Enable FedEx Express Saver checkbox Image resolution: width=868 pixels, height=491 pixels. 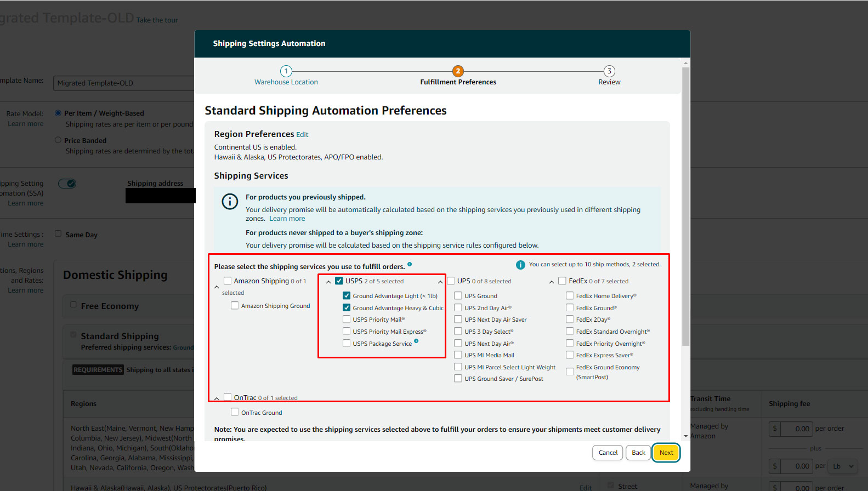pos(570,355)
